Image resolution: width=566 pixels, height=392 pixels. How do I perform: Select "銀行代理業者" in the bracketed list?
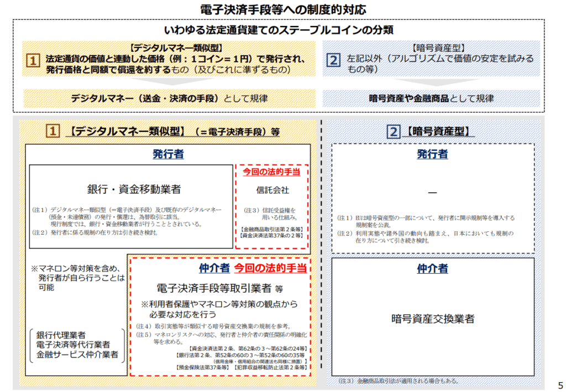[61, 335]
